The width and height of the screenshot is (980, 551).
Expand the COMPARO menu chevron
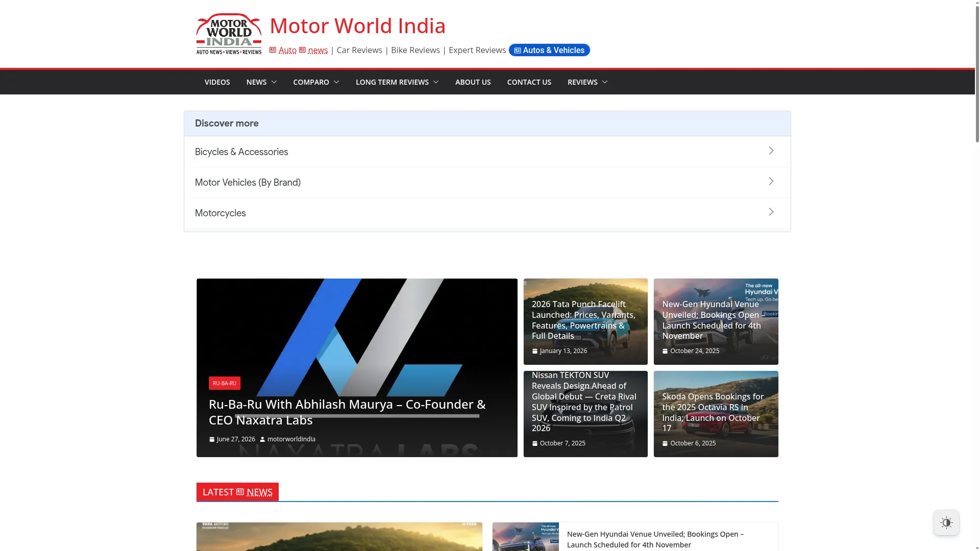click(336, 82)
